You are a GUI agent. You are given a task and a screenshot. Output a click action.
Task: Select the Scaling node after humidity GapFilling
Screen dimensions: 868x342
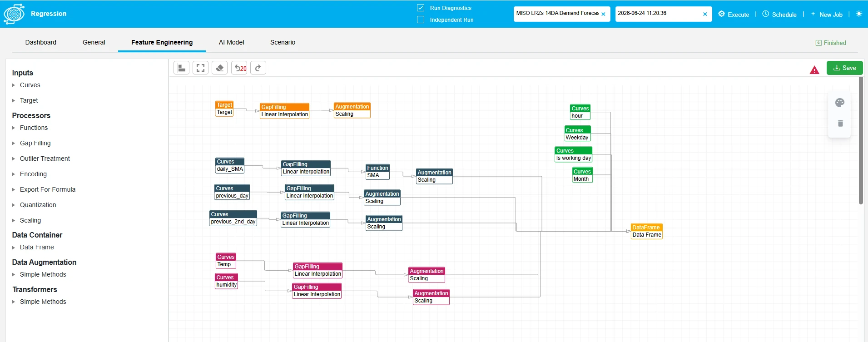pyautogui.click(x=431, y=297)
